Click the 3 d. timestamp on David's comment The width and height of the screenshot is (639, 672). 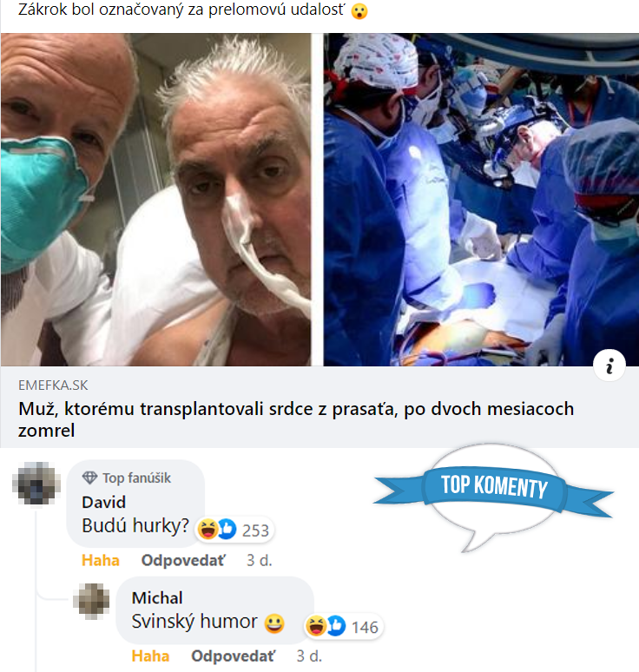click(260, 560)
